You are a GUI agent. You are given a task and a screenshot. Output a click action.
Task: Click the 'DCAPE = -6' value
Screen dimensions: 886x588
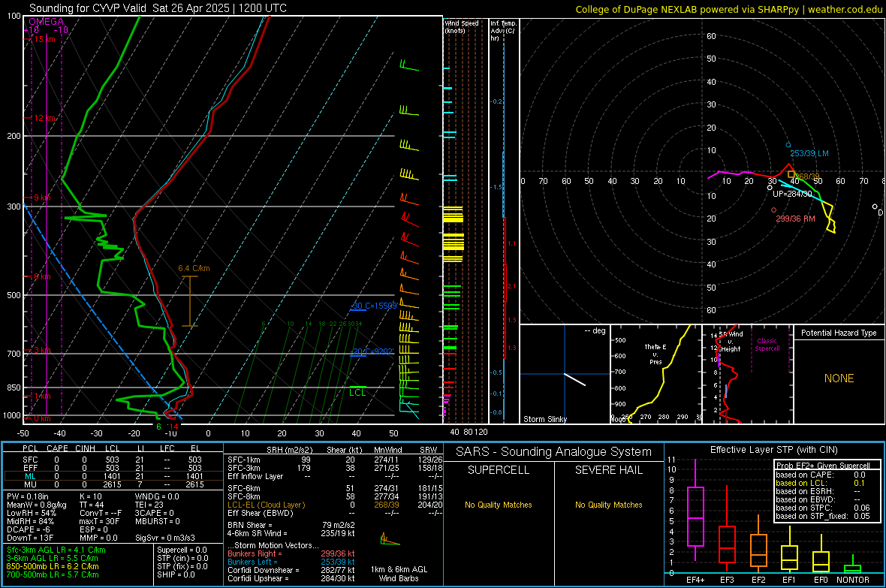(29, 529)
